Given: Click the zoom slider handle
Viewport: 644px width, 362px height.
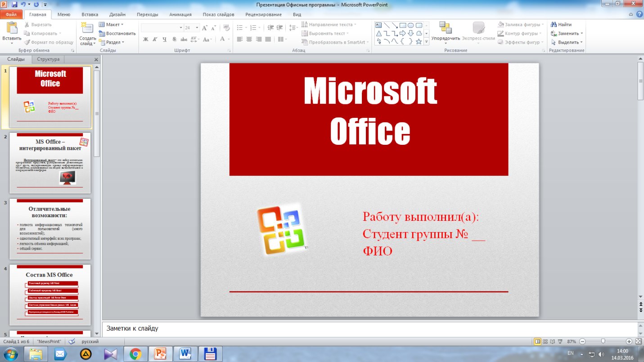Looking at the screenshot, I should (603, 342).
